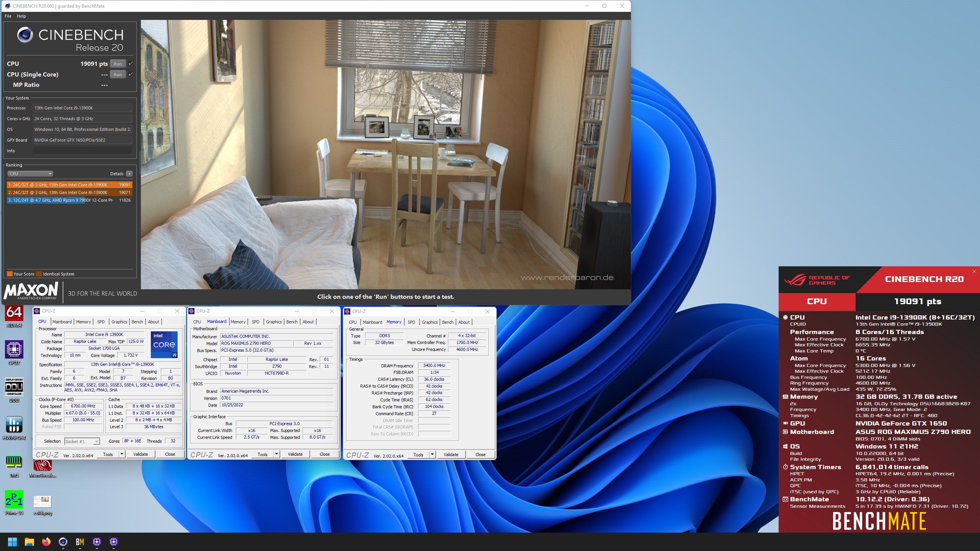Launch Prime 95 desktop icon
Viewport: 980px width, 551px height.
coord(14,502)
